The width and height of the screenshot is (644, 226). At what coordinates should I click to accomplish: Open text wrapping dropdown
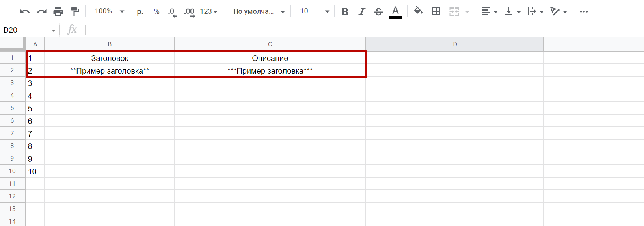click(536, 11)
